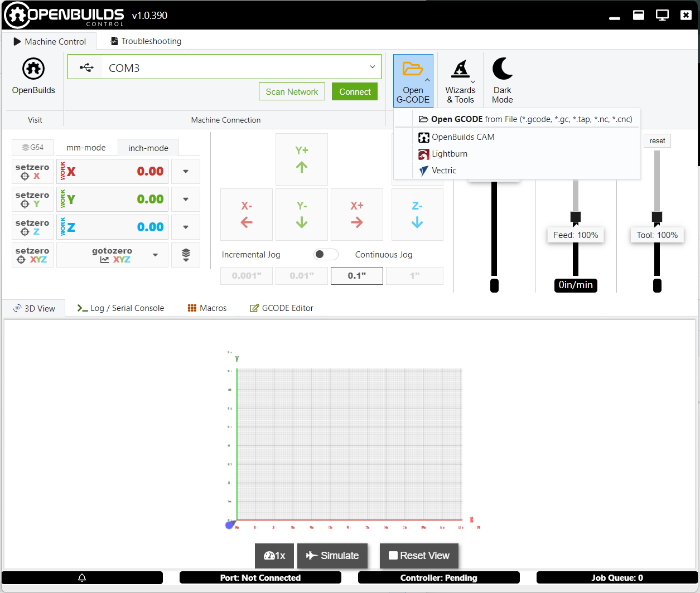Select 0.1" jog increment

(357, 275)
